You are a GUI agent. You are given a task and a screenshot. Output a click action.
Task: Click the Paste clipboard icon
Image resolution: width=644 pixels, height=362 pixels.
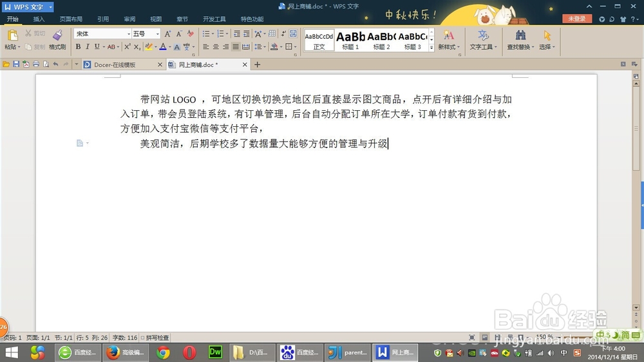(x=12, y=35)
